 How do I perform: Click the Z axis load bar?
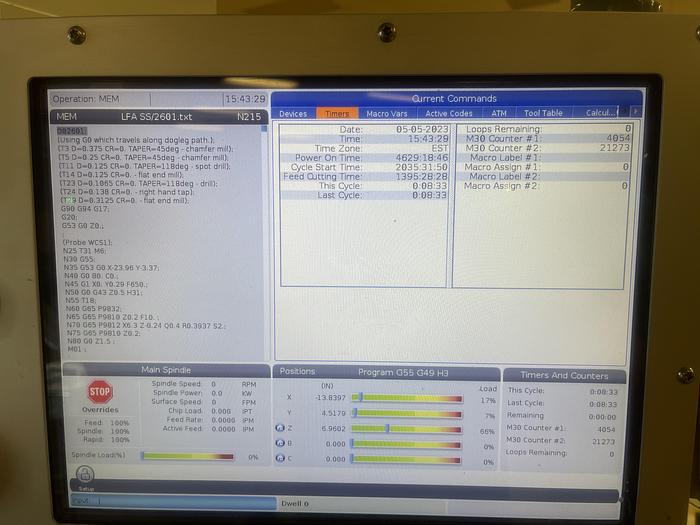(x=407, y=429)
